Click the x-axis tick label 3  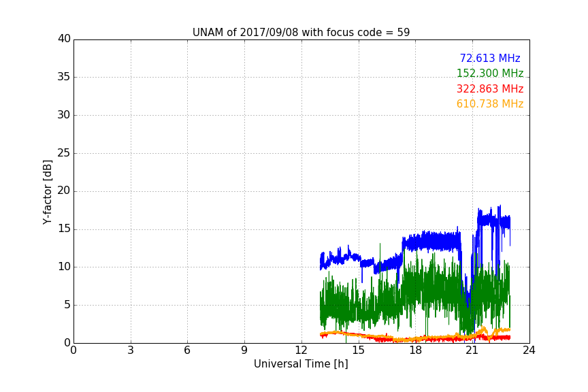(x=131, y=350)
